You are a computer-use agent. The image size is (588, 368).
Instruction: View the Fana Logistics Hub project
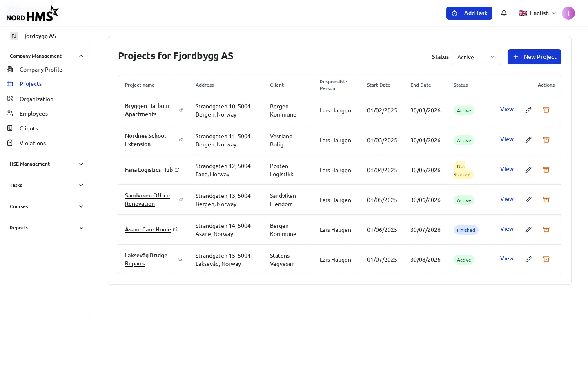507,169
